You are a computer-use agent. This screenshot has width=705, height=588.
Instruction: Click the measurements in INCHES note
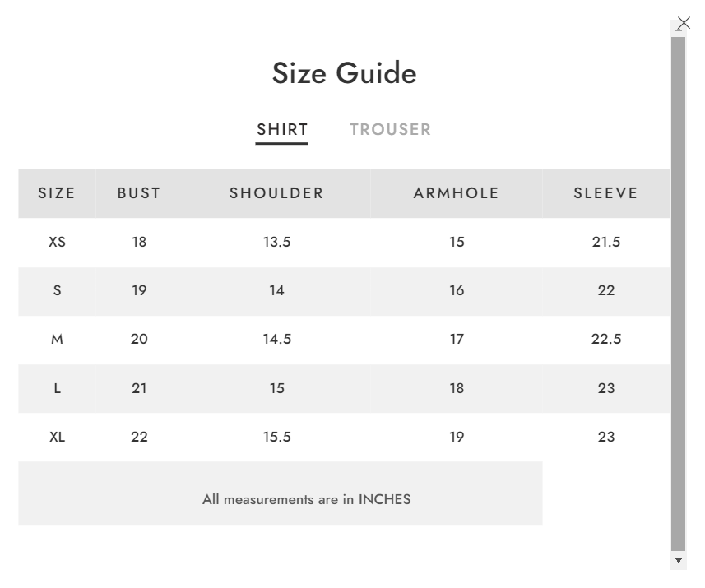pos(307,499)
